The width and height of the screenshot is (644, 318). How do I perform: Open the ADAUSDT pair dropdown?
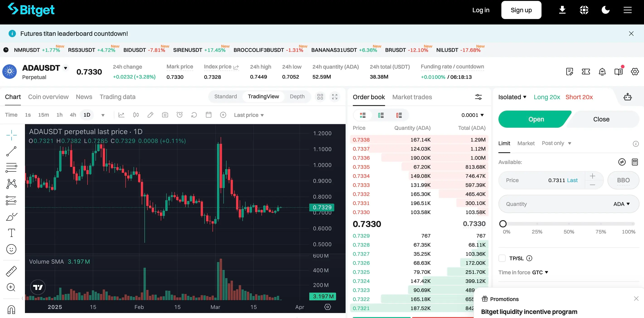coord(66,68)
